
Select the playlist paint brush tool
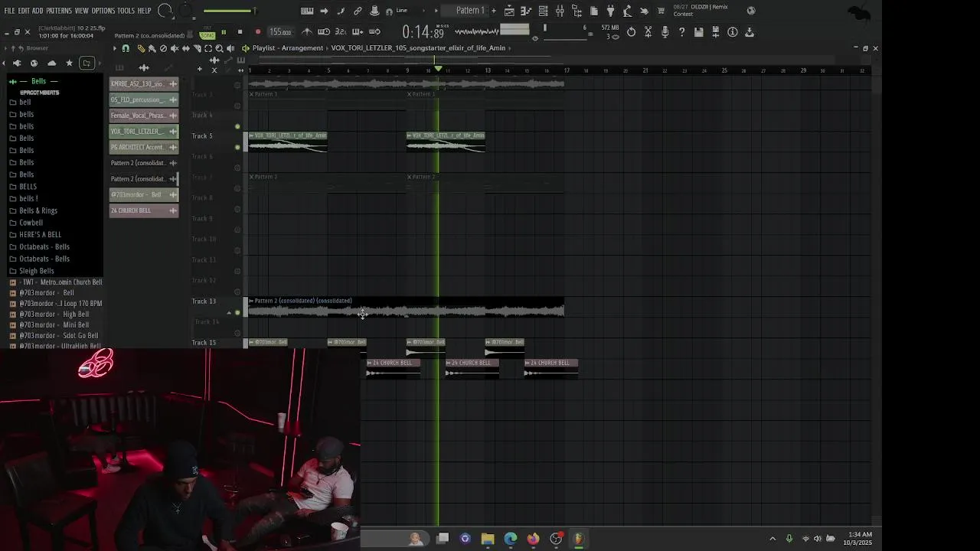pyautogui.click(x=152, y=48)
